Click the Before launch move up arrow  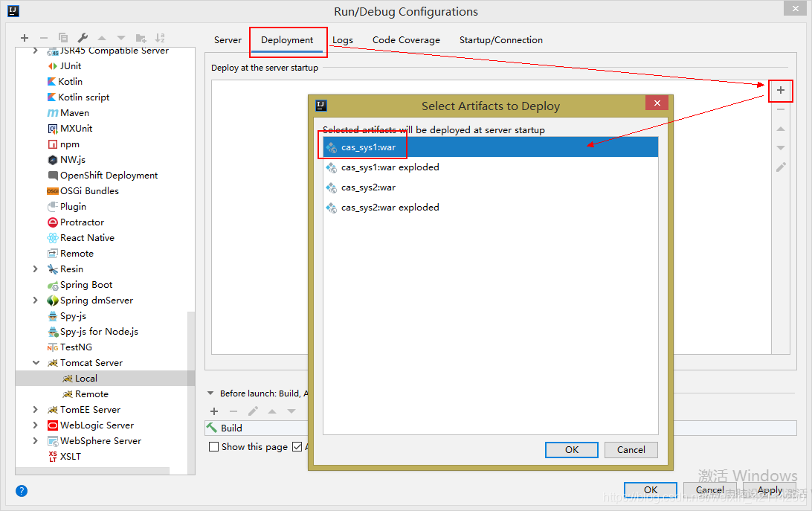[272, 411]
